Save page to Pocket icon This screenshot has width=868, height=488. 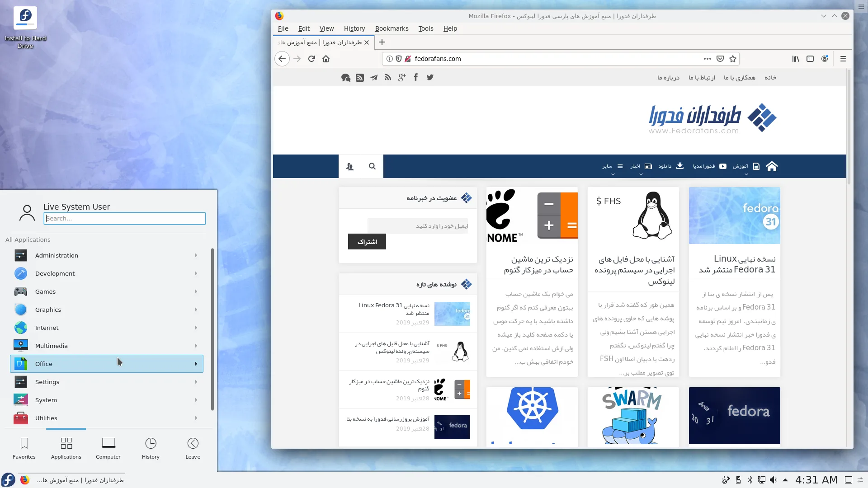point(720,59)
